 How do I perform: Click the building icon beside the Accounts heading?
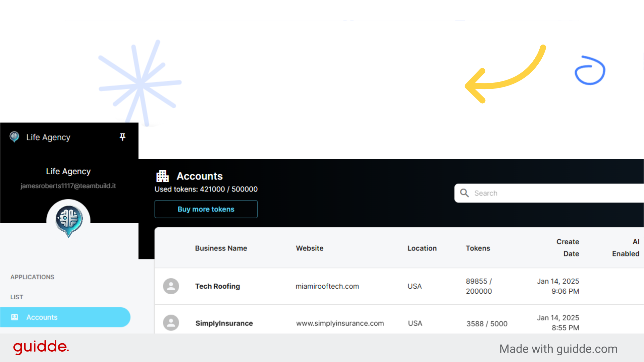click(x=163, y=176)
